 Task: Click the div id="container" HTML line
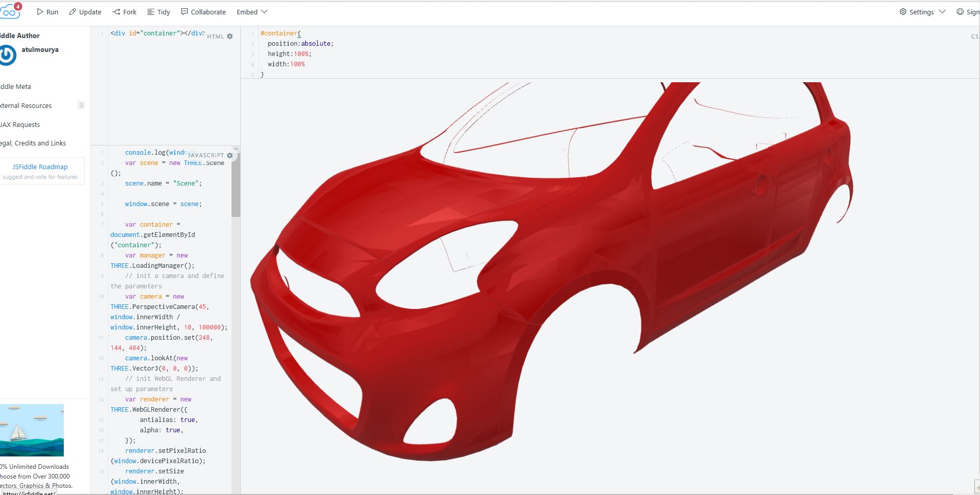[x=157, y=33]
